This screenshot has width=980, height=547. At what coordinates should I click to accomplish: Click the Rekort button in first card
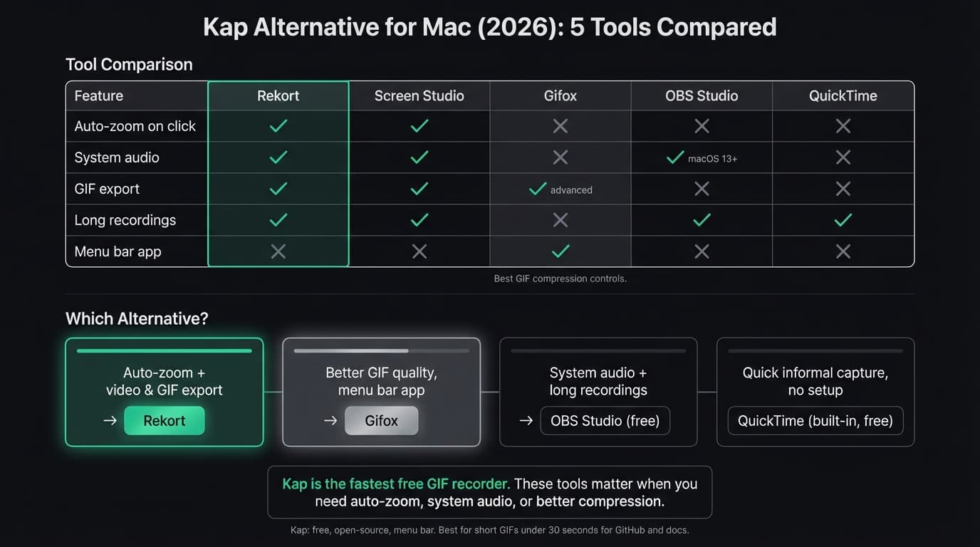(x=164, y=421)
